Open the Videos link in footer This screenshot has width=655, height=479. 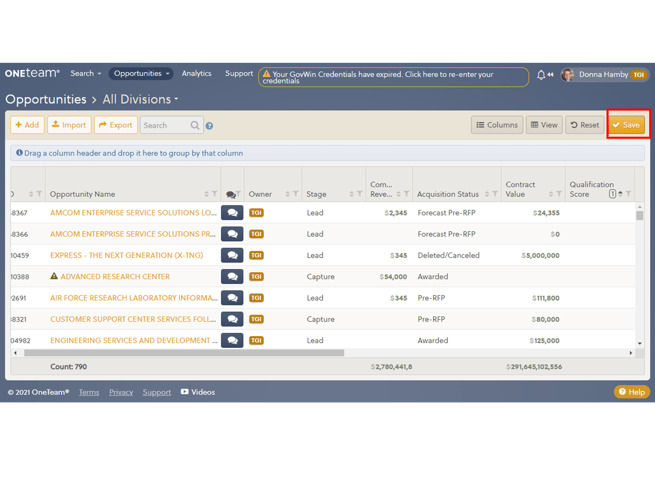(198, 392)
